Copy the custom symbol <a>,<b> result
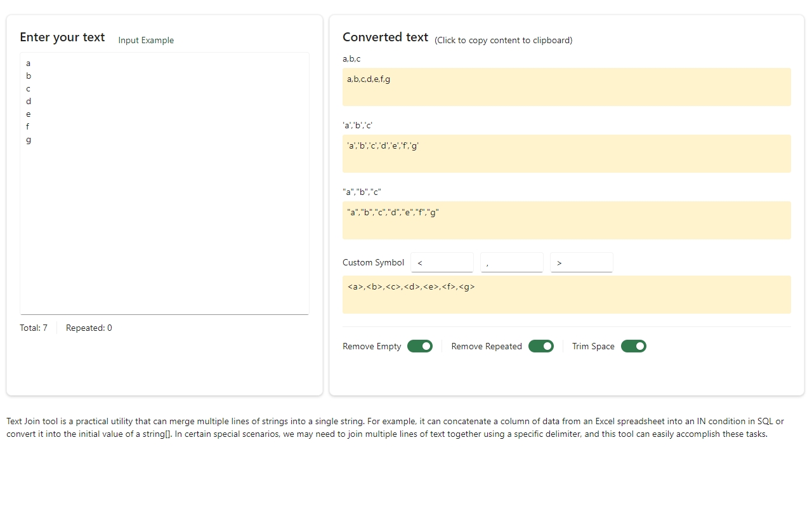Image resolution: width=812 pixels, height=508 pixels. pos(566,294)
